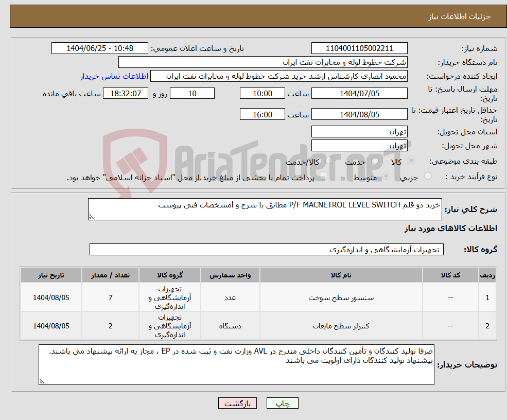Click the hour field showing 16:00
This screenshot has width=507, height=420.
[x=261, y=114]
